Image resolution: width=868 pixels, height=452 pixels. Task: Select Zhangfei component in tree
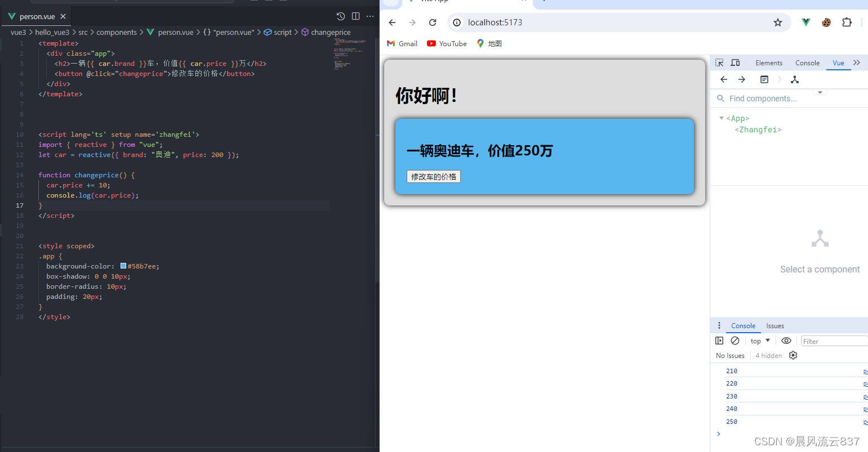click(758, 129)
